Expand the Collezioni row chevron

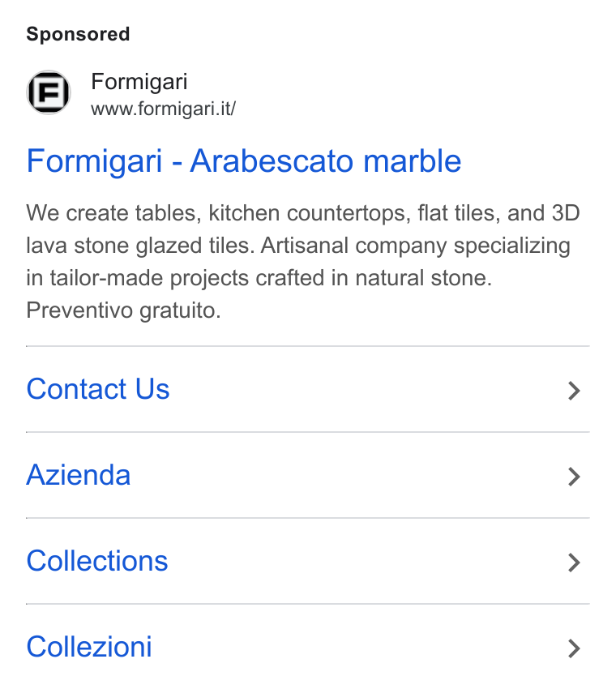click(x=574, y=649)
